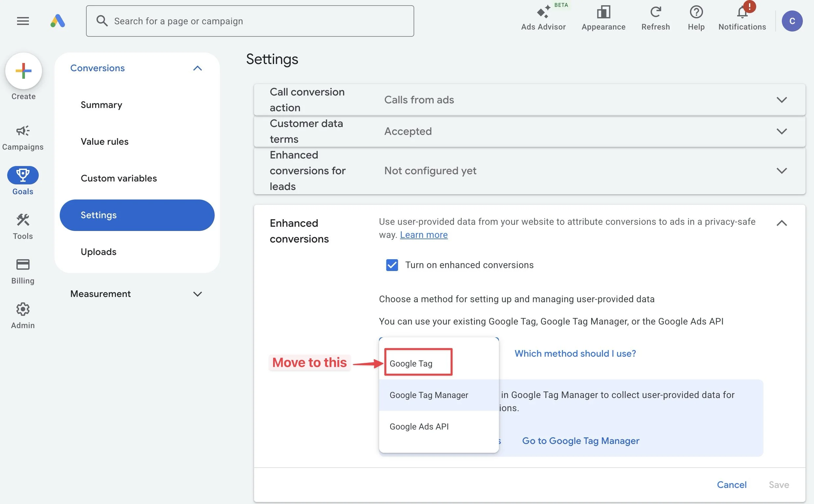The width and height of the screenshot is (814, 504).
Task: Select Google Ads API as the method
Action: tap(419, 426)
